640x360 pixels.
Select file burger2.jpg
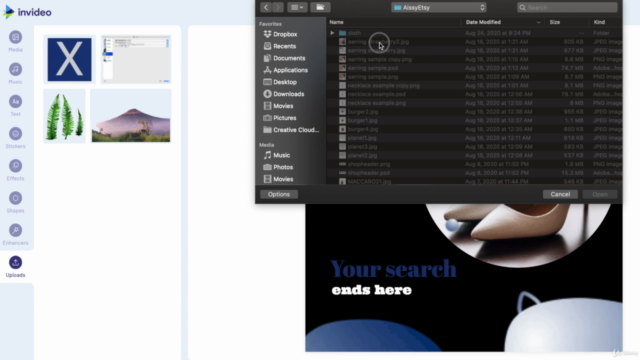point(475,111)
